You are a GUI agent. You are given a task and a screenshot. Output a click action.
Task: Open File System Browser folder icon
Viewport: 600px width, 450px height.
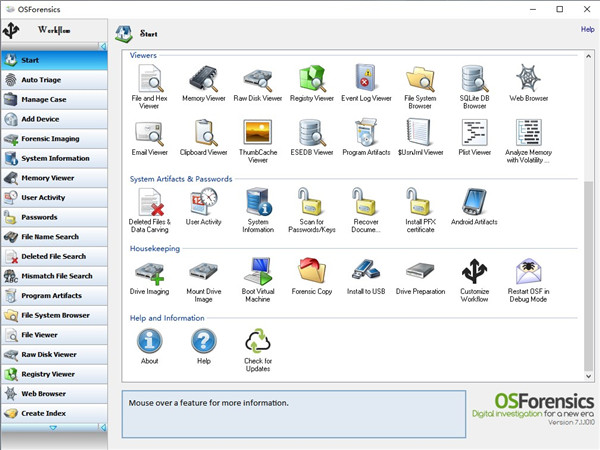(420, 78)
